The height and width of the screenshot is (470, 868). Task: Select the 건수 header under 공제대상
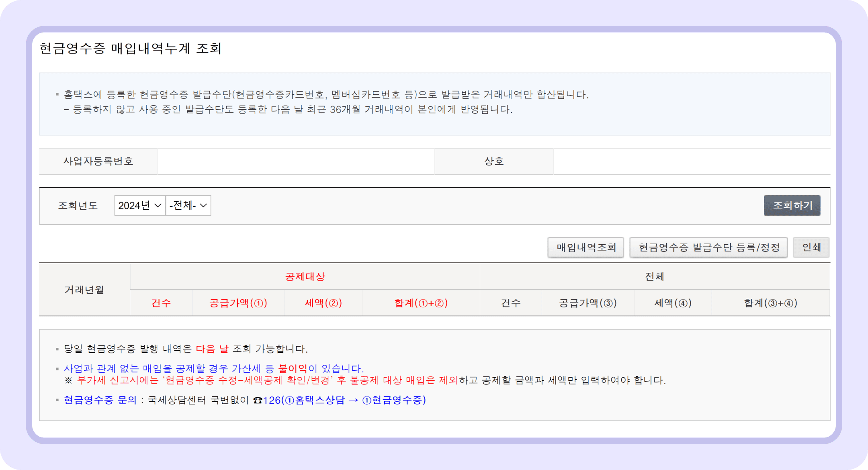(x=161, y=303)
